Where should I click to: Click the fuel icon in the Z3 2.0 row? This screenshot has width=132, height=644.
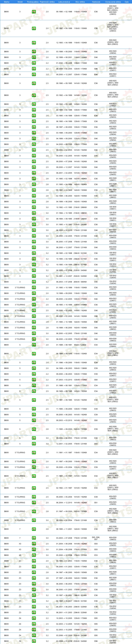click(34, 561)
